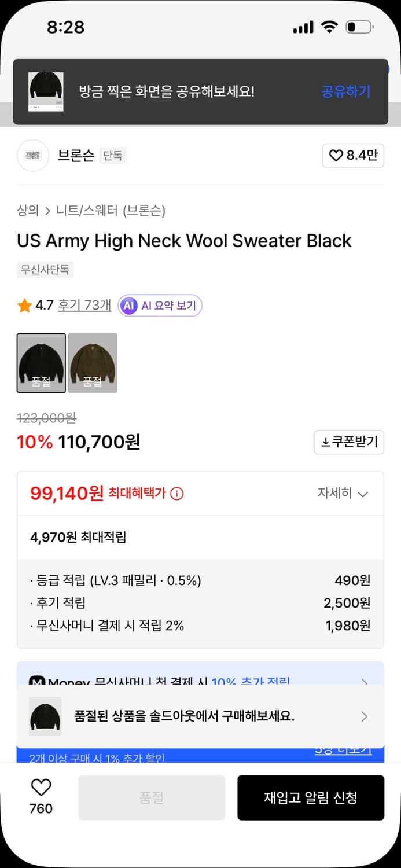The height and width of the screenshot is (868, 401).
Task: Tap the battery indicator in the status bar
Action: click(358, 26)
